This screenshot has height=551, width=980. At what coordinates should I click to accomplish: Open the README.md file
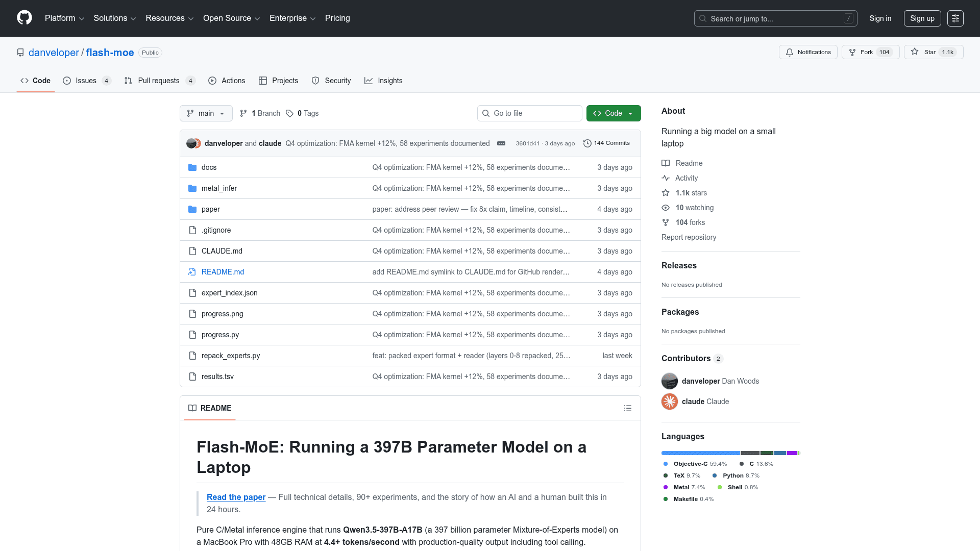click(x=223, y=272)
